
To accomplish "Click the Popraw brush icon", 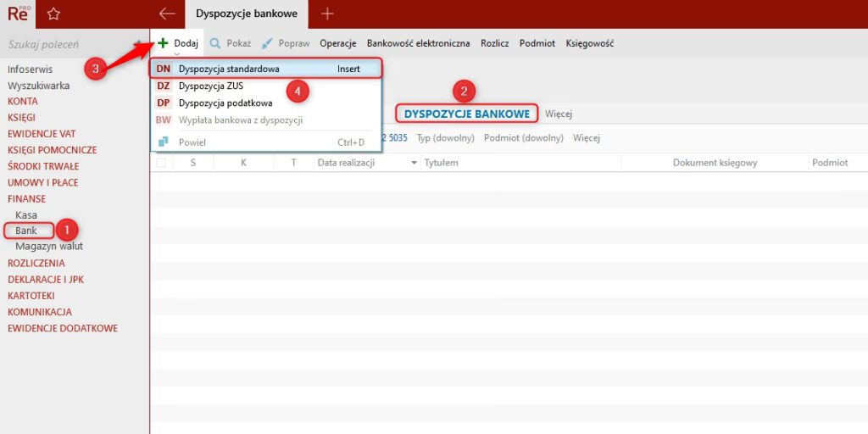I will [x=267, y=43].
